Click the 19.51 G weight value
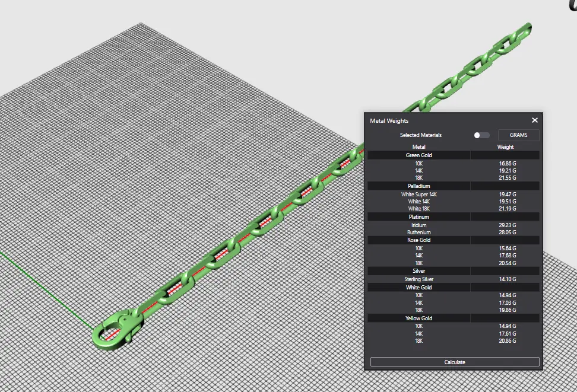Viewport: 577px width, 392px height. pos(508,202)
